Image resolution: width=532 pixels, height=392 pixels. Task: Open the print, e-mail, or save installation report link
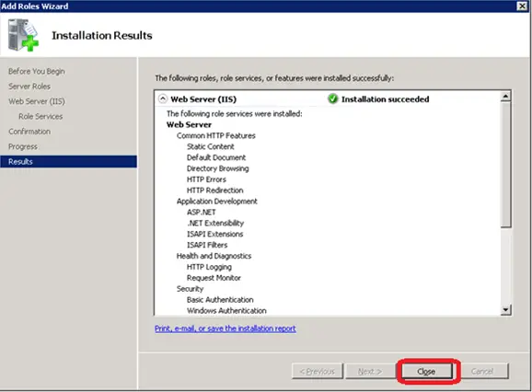point(226,329)
